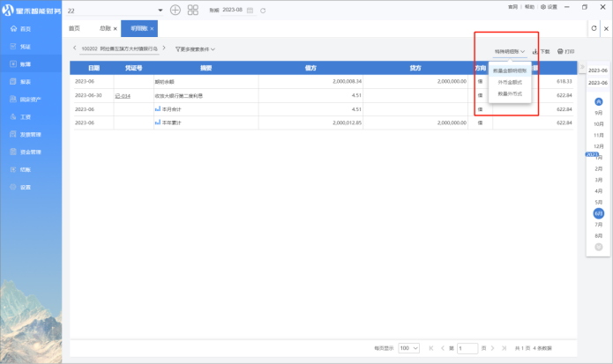Image resolution: width=613 pixels, height=364 pixels.
Task: Select 10月 in the month timeline
Action: pyautogui.click(x=599, y=124)
